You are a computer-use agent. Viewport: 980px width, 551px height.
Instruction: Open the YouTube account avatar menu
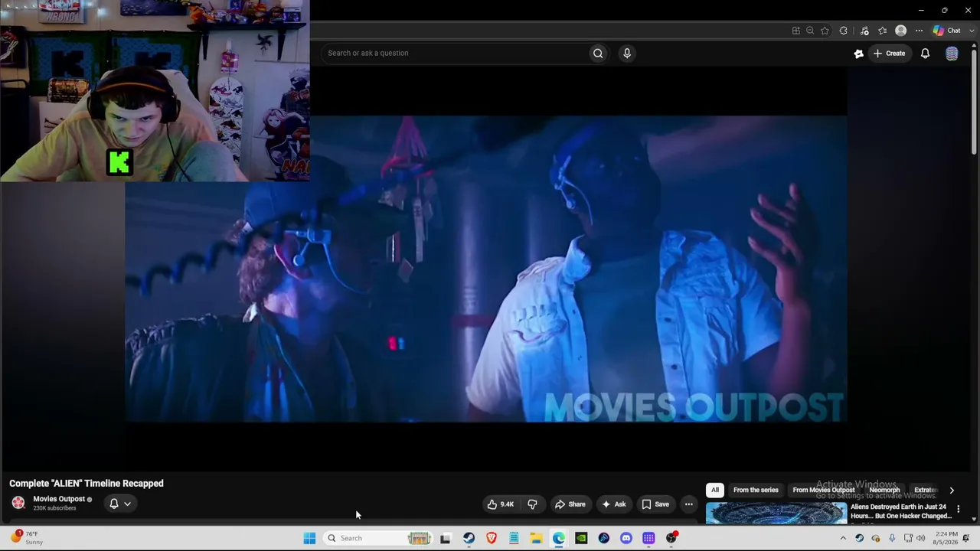coord(952,54)
